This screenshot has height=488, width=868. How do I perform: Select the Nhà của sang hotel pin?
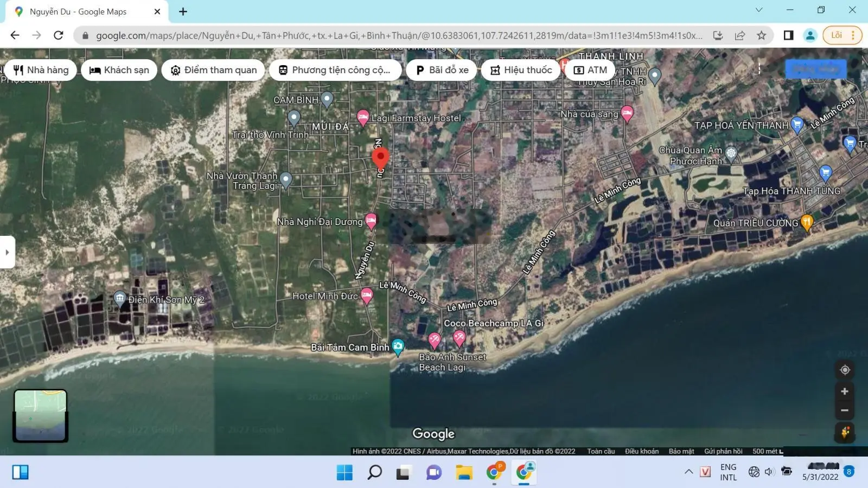coord(627,113)
